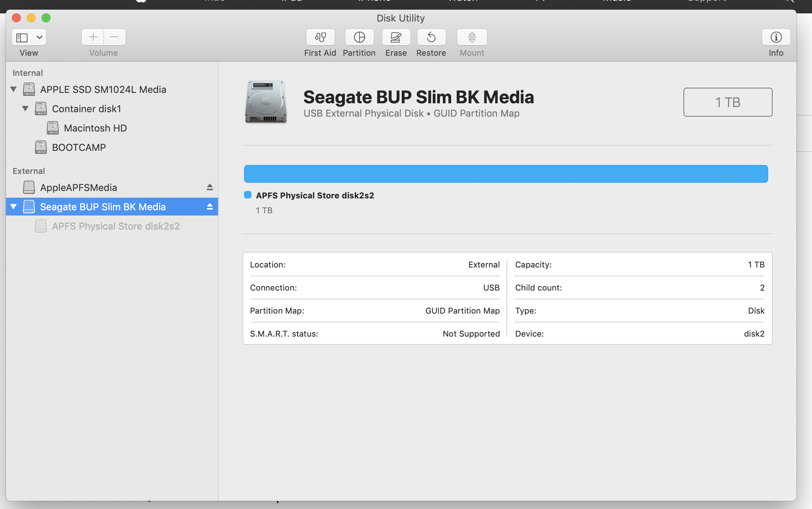Collapse the Seagate BUP Slim disclosure triangle
Image resolution: width=812 pixels, height=509 pixels.
[14, 207]
